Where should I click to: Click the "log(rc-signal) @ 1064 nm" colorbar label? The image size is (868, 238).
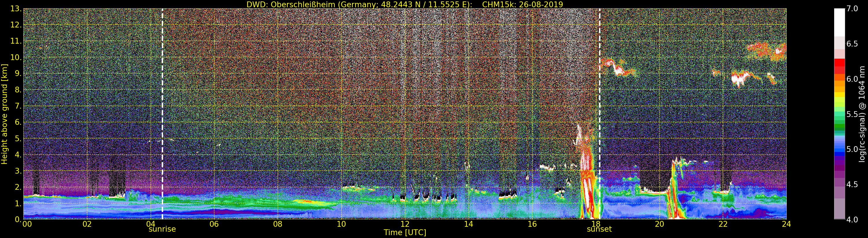coord(862,114)
